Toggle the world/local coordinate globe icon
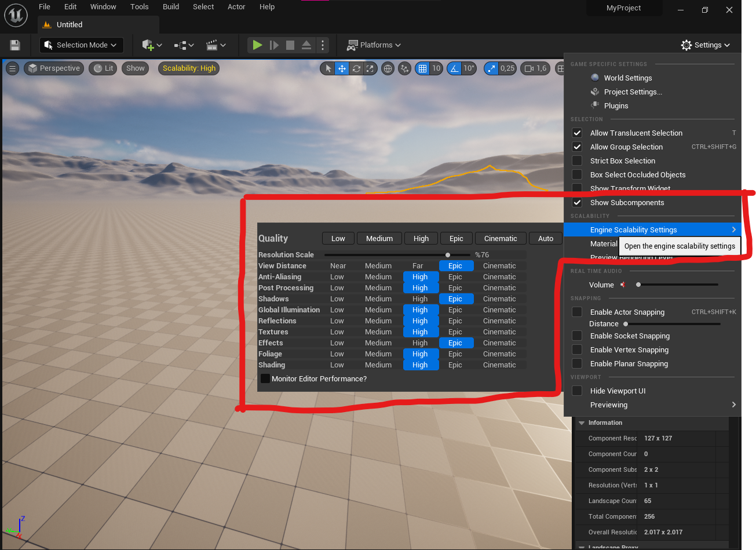756x550 pixels. point(388,68)
